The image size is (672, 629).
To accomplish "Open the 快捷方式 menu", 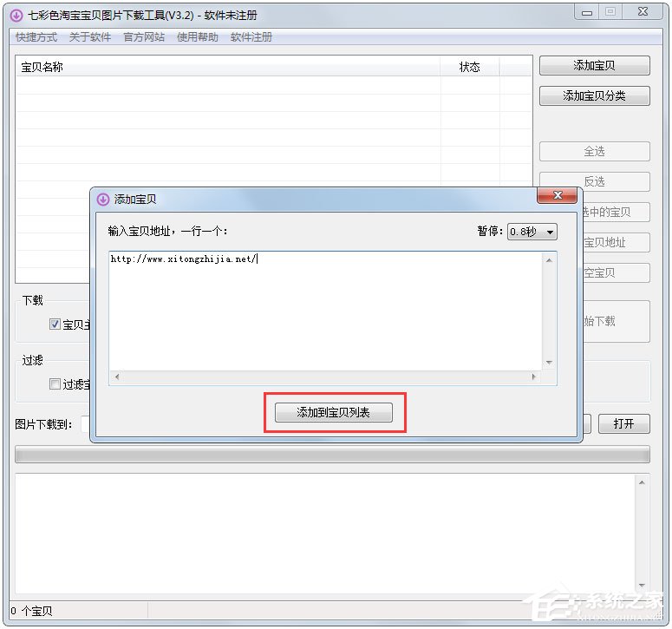I will 36,37.
